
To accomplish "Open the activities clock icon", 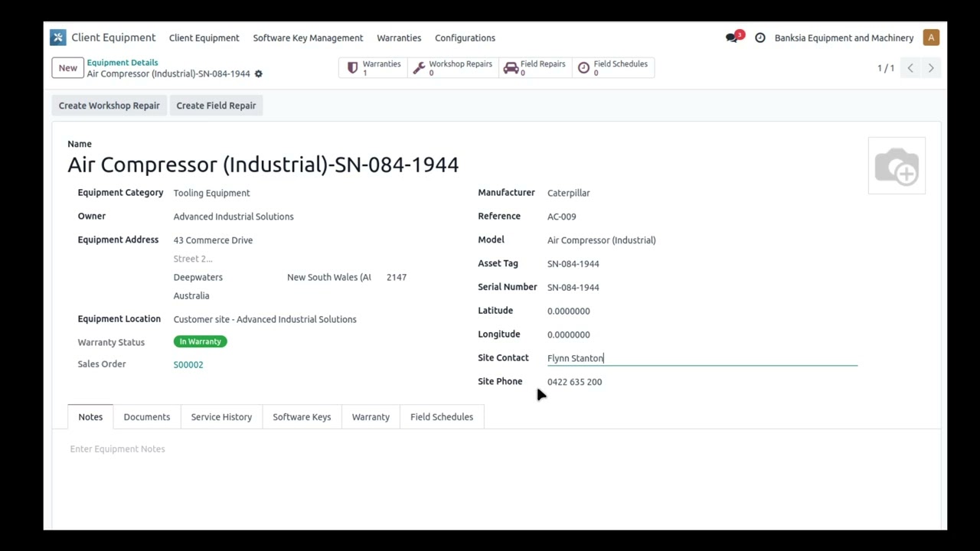I will (760, 37).
